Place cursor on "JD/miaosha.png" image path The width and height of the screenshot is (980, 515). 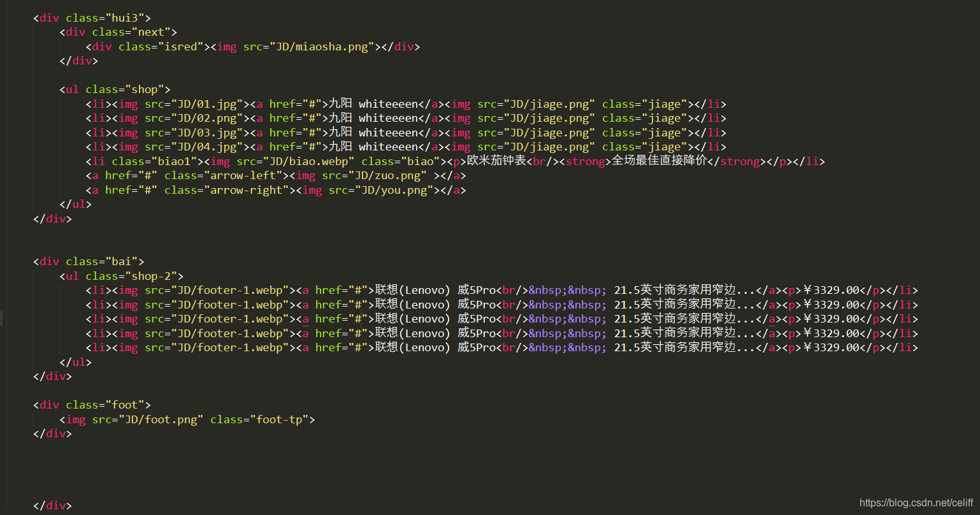(322, 47)
